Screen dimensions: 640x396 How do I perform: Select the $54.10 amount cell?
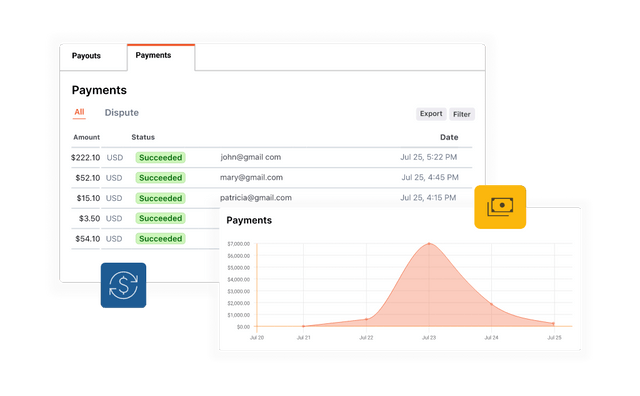[x=88, y=239]
